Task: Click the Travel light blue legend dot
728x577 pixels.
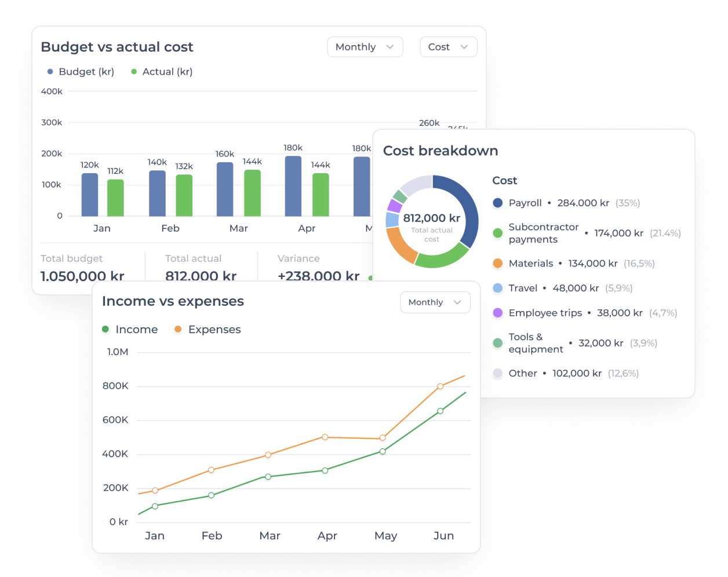Action: [497, 288]
